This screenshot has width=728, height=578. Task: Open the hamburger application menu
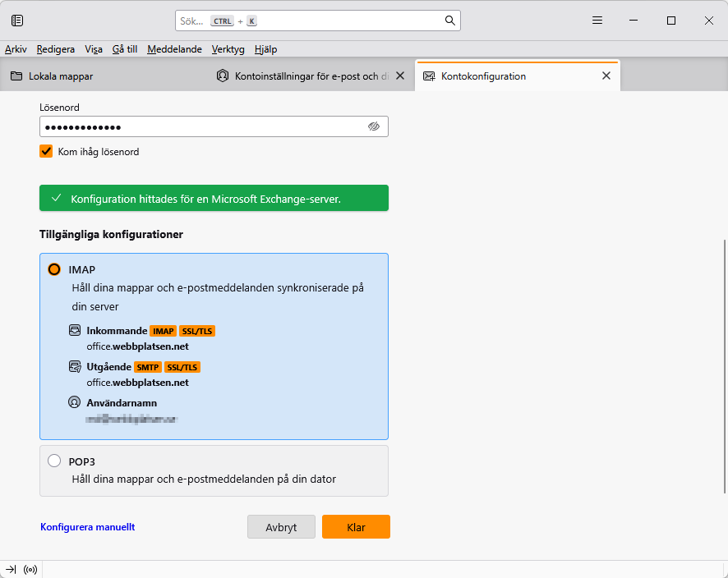click(x=597, y=21)
